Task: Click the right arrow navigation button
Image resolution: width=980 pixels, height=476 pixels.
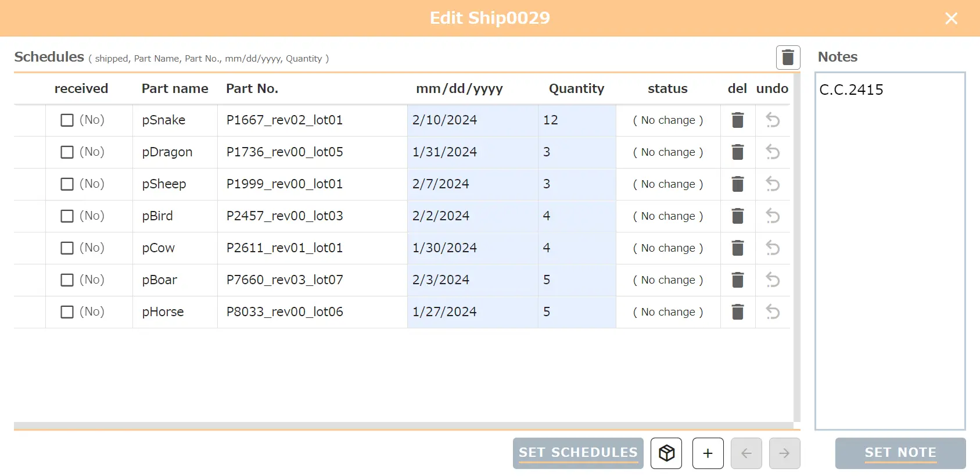Action: click(784, 453)
